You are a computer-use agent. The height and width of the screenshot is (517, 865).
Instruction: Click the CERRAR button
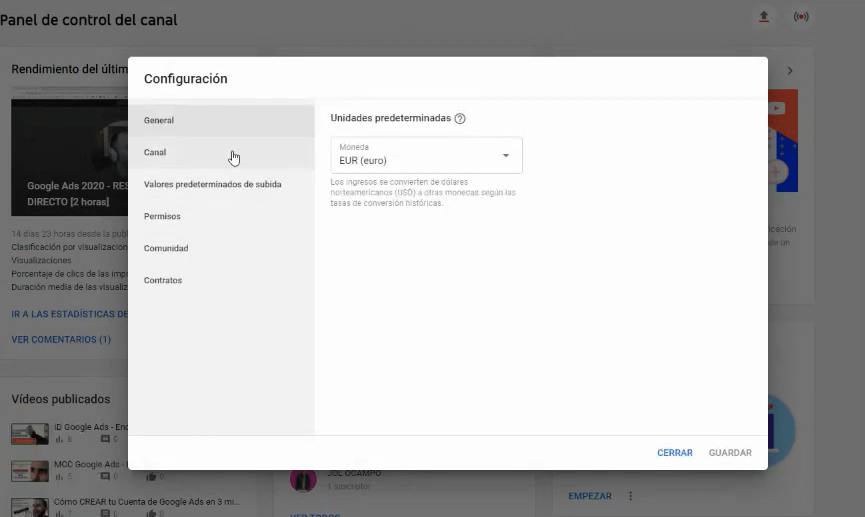675,452
